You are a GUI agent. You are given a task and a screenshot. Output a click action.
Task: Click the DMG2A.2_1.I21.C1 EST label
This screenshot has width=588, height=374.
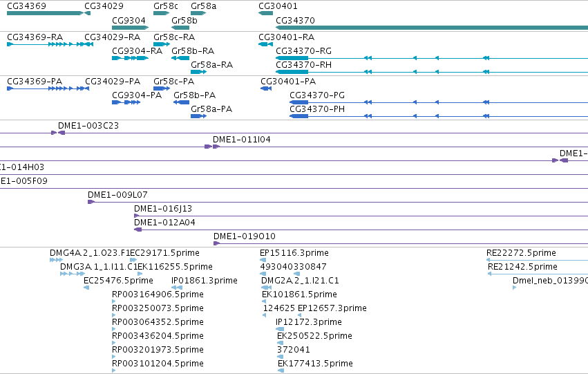[x=300, y=281]
